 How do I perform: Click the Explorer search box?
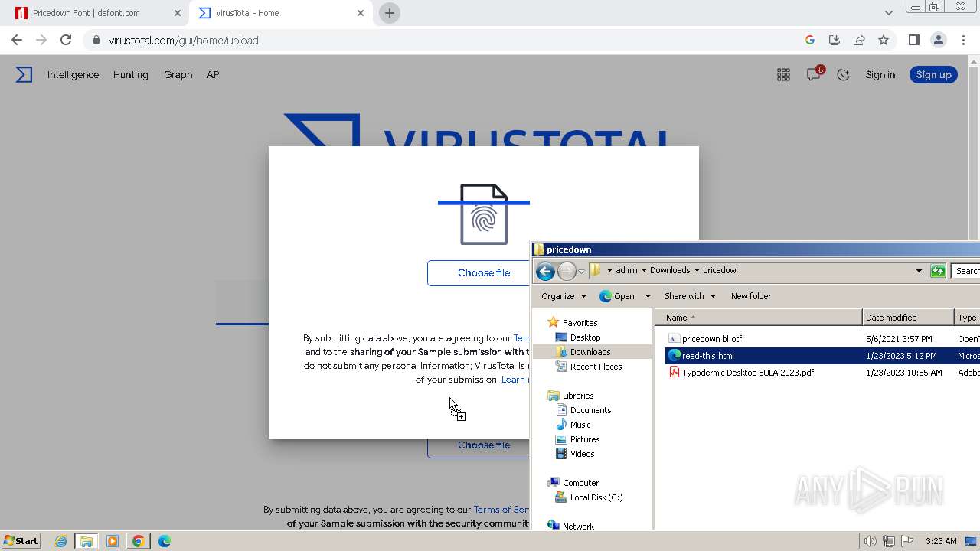click(x=965, y=271)
